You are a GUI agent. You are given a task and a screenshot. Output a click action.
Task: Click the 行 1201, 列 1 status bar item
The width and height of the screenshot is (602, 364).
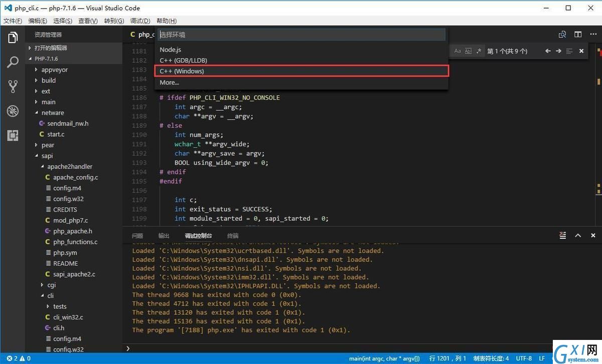click(x=447, y=358)
